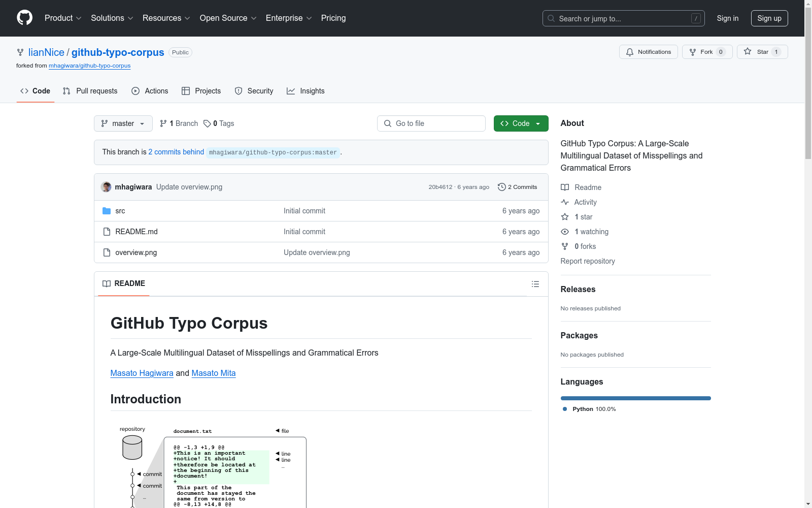Click the Star icon button
The height and width of the screenshot is (508, 812).
click(748, 51)
